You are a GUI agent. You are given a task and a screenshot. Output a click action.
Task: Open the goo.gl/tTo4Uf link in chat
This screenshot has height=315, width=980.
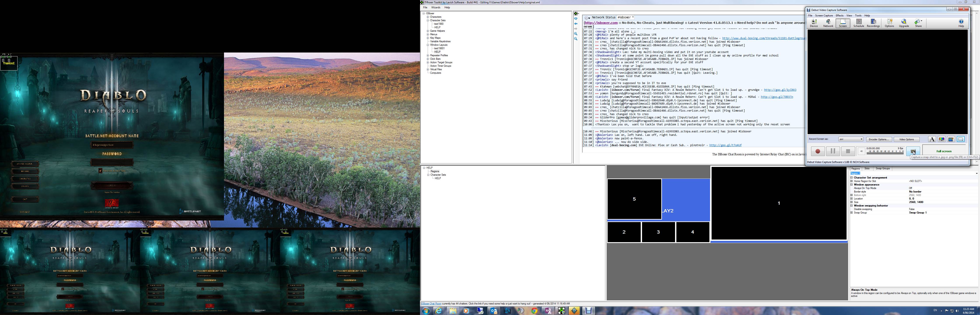(726, 145)
